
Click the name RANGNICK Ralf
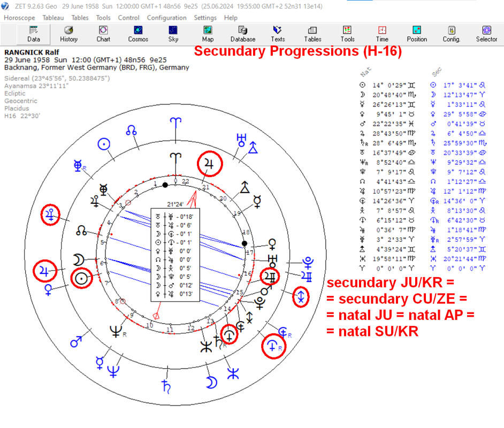[32, 52]
